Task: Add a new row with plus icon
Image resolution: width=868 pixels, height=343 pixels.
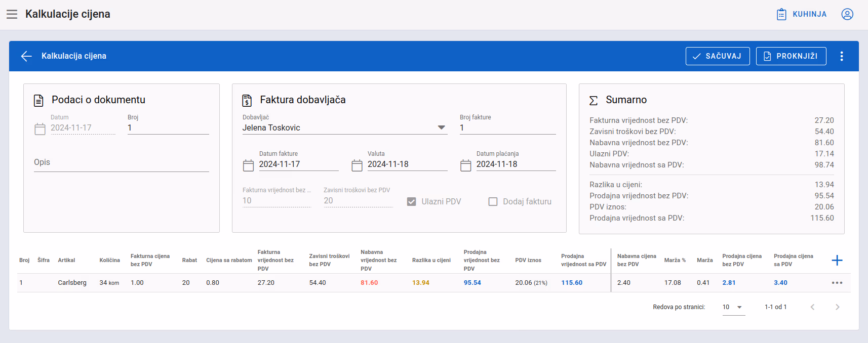Action: coord(837,260)
